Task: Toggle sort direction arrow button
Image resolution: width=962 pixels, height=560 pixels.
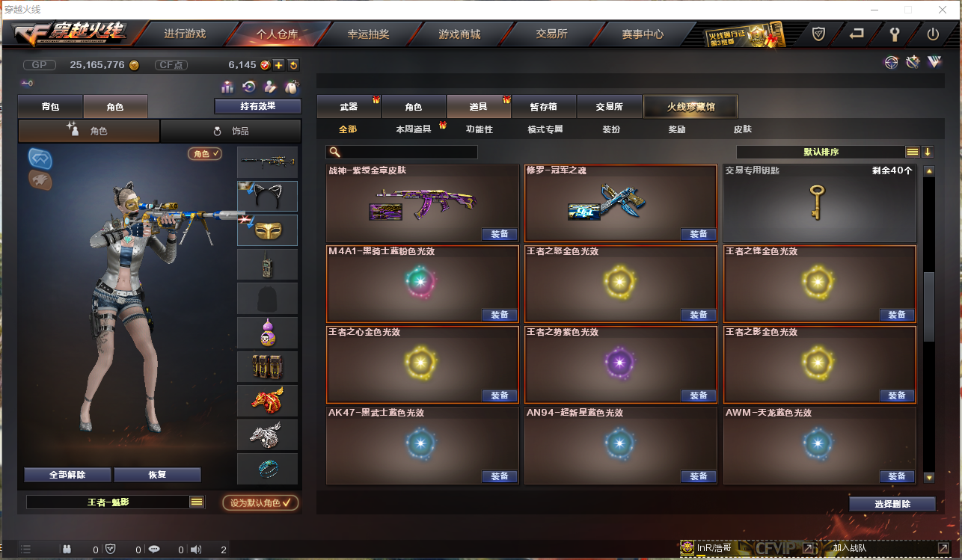Action: coord(928,152)
